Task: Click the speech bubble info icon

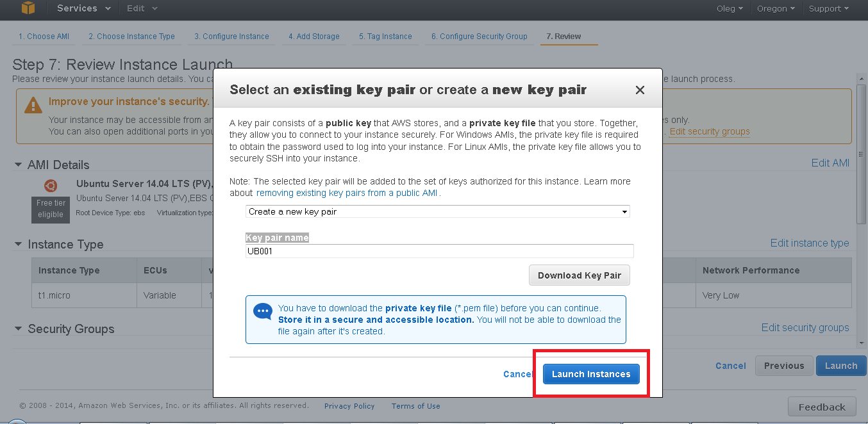Action: [x=263, y=312]
